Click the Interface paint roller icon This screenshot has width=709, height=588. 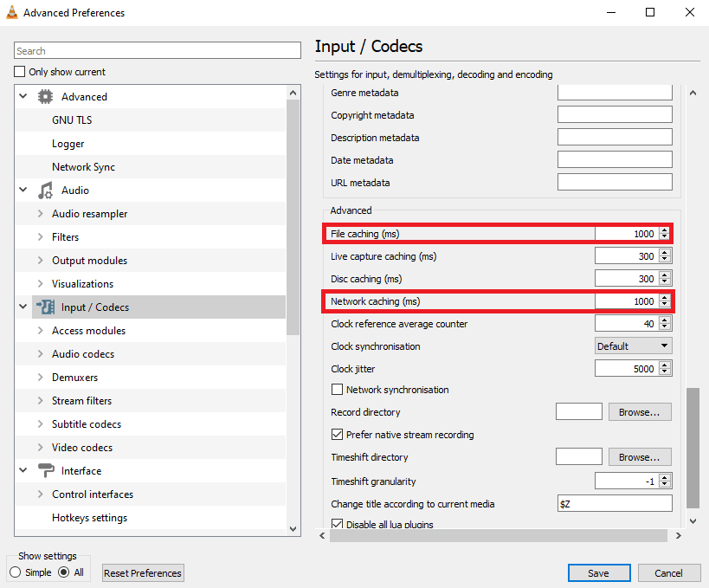click(46, 471)
